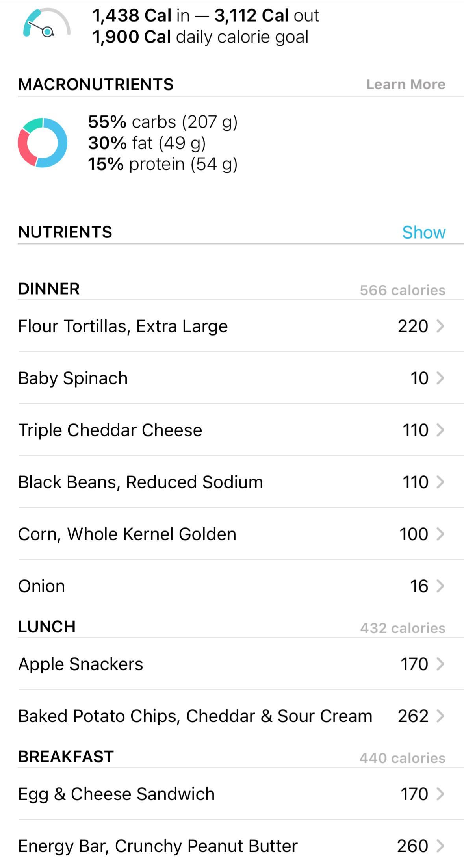Open the Apple Snackers item
Viewport: 464px width, 868px height.
[x=81, y=664]
